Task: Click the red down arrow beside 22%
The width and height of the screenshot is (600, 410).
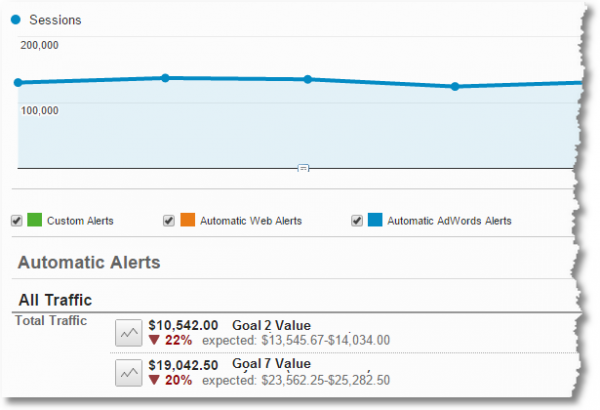Action: tap(153, 340)
